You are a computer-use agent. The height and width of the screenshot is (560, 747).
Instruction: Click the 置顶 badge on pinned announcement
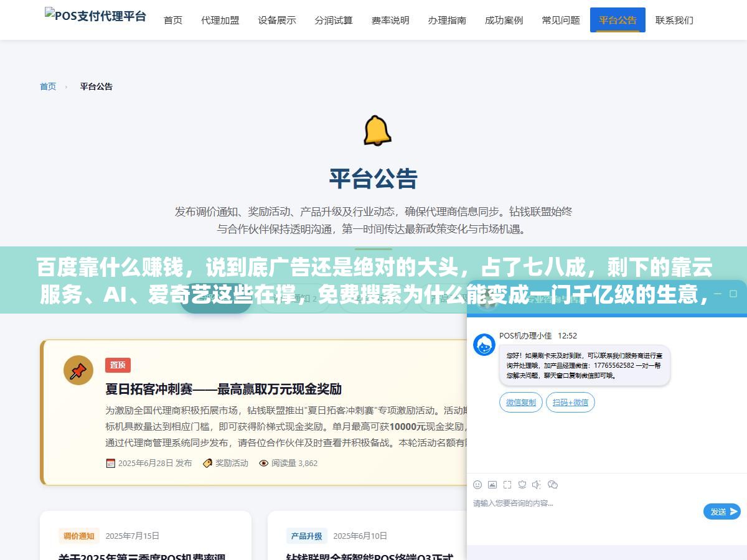[118, 365]
